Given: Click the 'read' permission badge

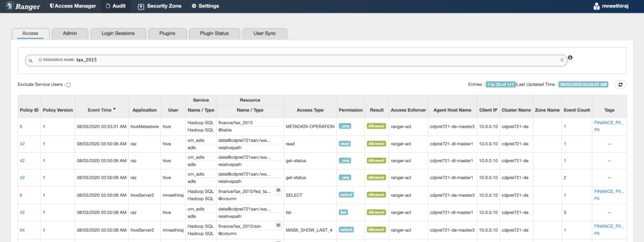Looking at the screenshot, I should point(345,144).
